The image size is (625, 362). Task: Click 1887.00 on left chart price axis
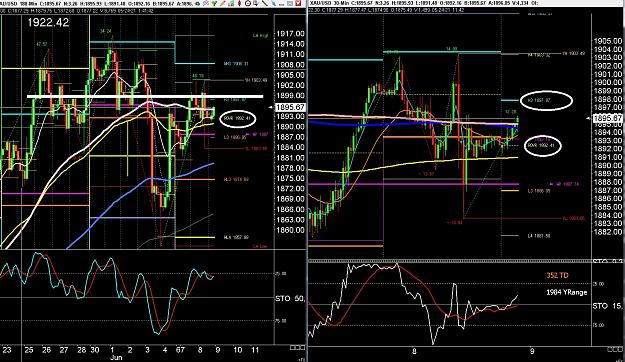291,137
